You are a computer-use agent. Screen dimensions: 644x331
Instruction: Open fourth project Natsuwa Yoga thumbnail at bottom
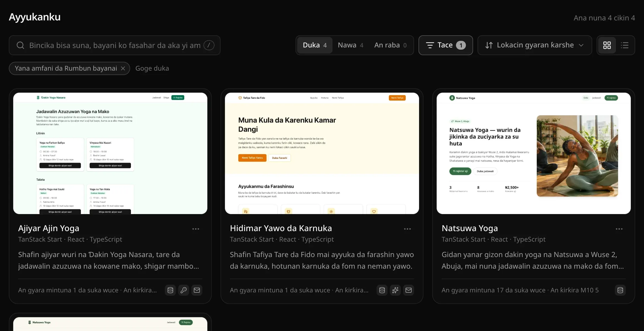point(110,324)
